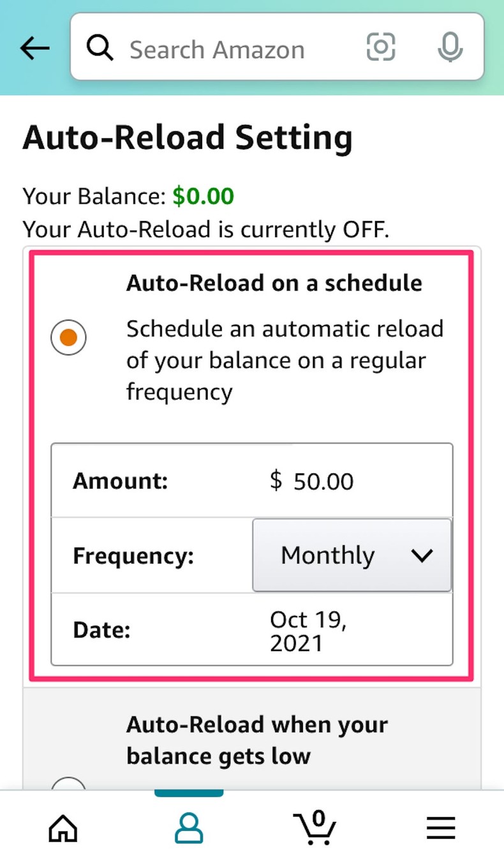Tap the Auto-Reload Setting page title
The width and height of the screenshot is (504, 865).
188,138
